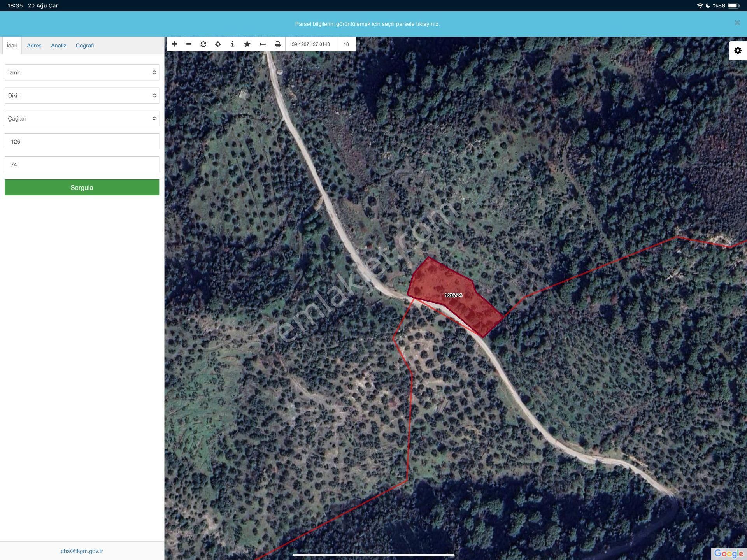Open the Çağlan neighborhood dropdown
The height and width of the screenshot is (560, 747).
82,118
